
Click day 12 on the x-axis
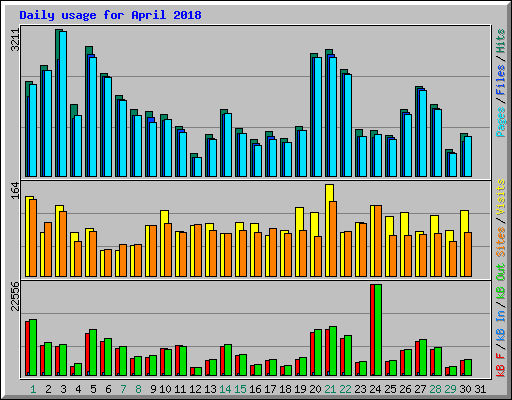(195, 389)
